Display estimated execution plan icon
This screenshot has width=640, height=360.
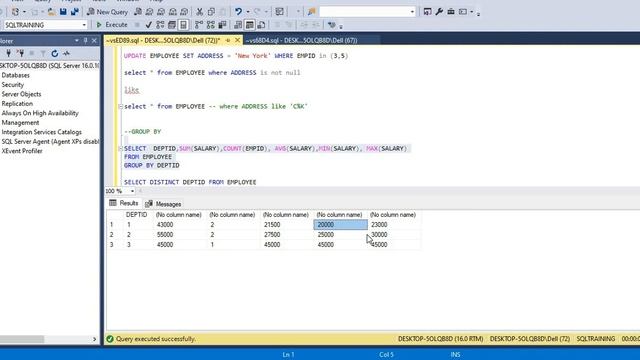pyautogui.click(x=160, y=25)
